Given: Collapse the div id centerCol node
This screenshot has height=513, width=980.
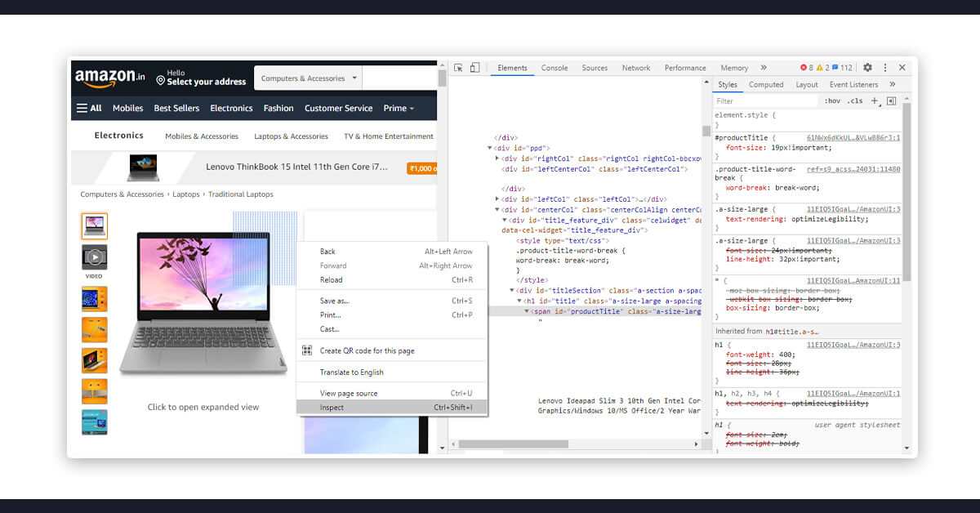Looking at the screenshot, I should click(x=497, y=210).
